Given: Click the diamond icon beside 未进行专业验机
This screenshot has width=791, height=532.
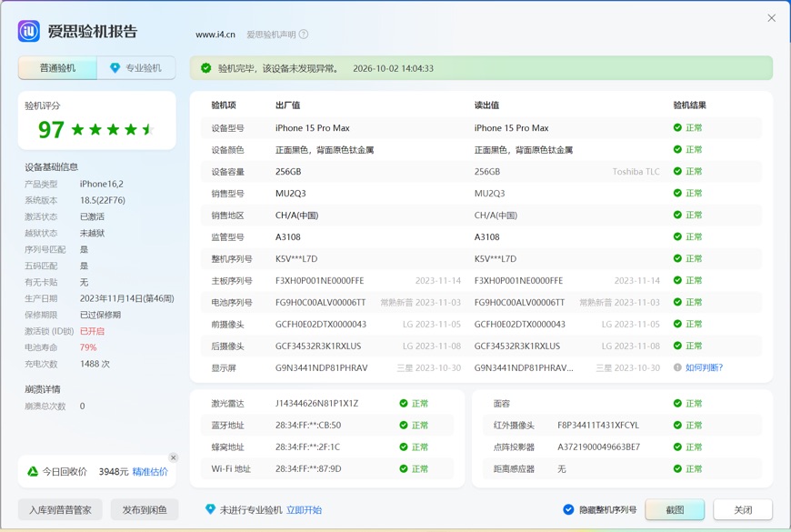Looking at the screenshot, I should pos(210,509).
